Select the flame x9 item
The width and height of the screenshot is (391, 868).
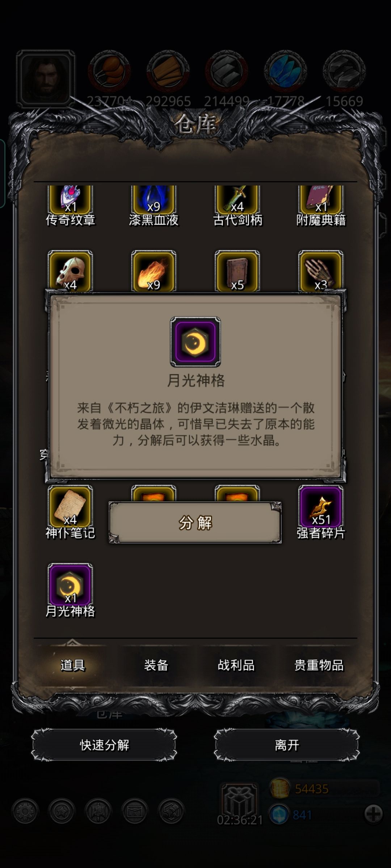(154, 271)
